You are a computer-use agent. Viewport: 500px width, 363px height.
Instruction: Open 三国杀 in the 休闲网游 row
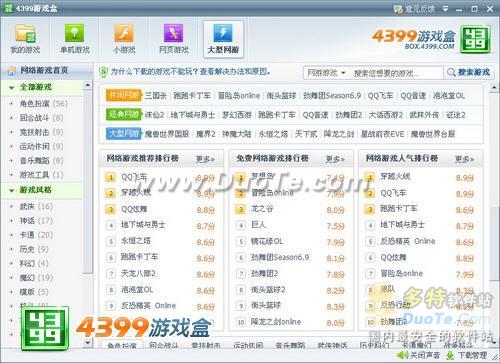[x=156, y=96]
